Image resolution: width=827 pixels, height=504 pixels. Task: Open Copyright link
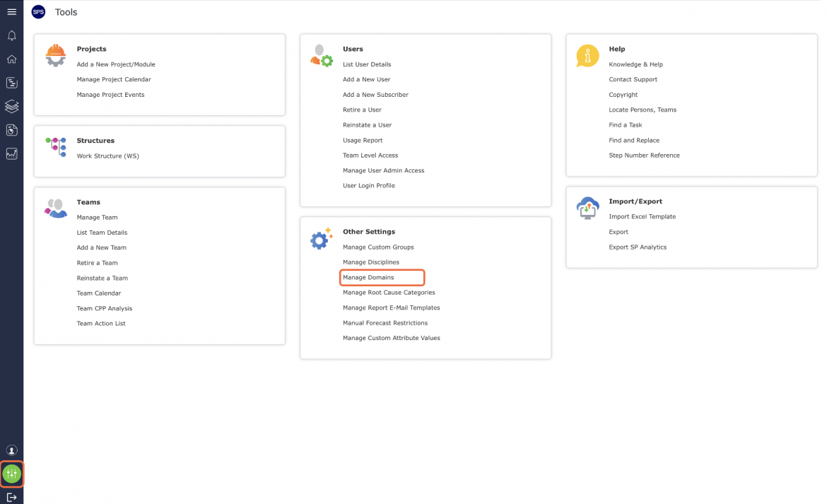pyautogui.click(x=623, y=95)
